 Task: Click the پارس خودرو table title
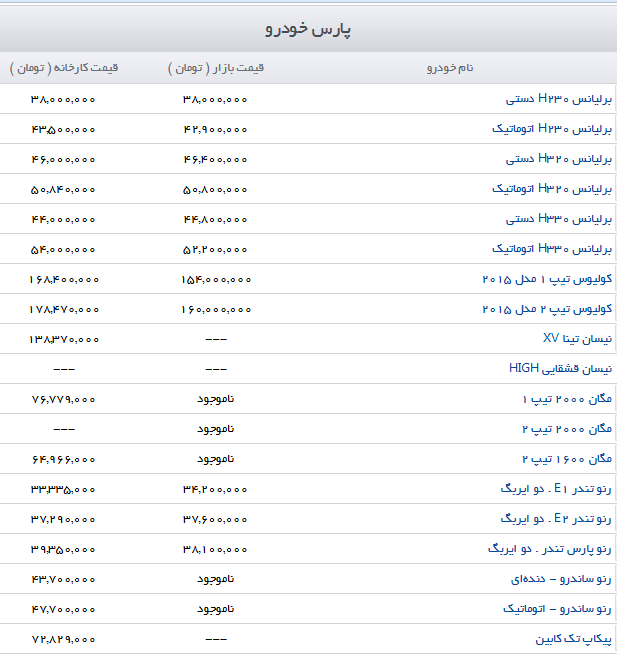tap(308, 29)
